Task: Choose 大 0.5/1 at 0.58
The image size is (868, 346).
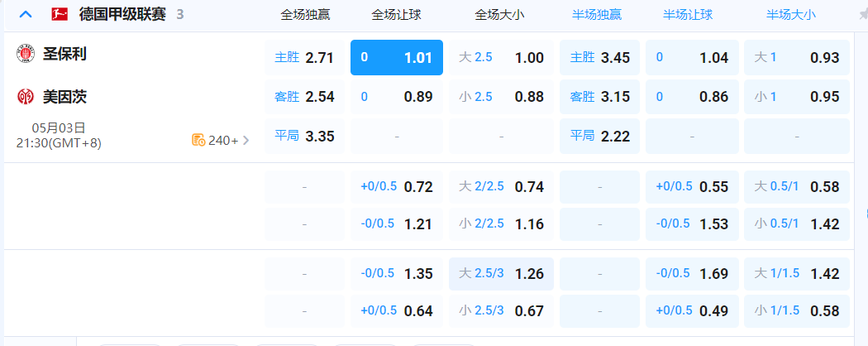Action: click(x=797, y=187)
